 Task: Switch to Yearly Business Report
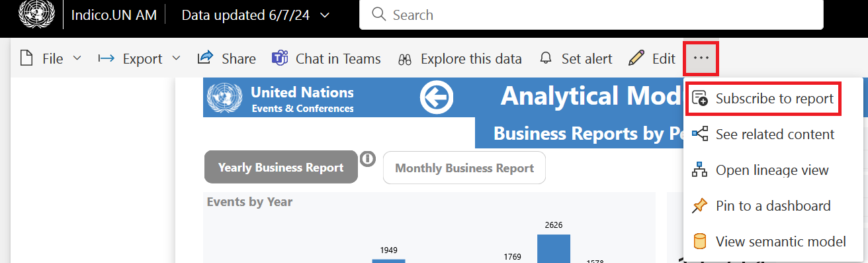click(x=281, y=167)
